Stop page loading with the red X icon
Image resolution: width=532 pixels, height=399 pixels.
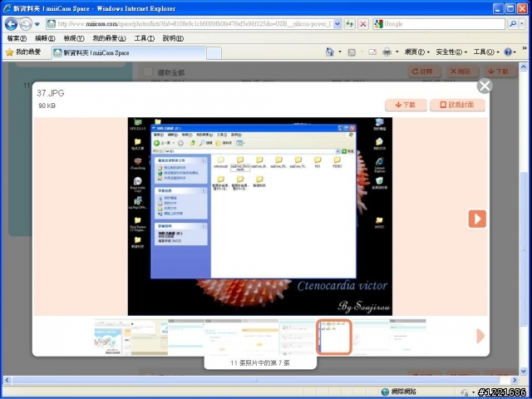(363, 24)
